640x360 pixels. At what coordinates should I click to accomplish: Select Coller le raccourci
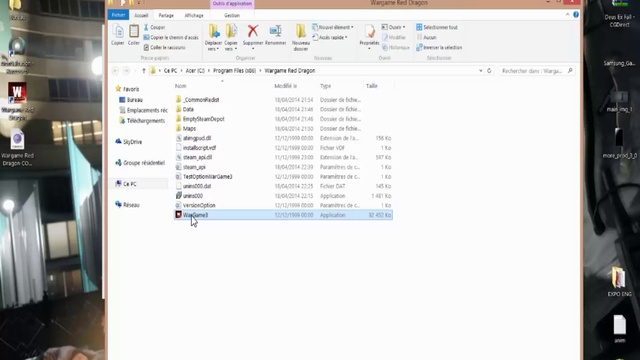(164, 48)
